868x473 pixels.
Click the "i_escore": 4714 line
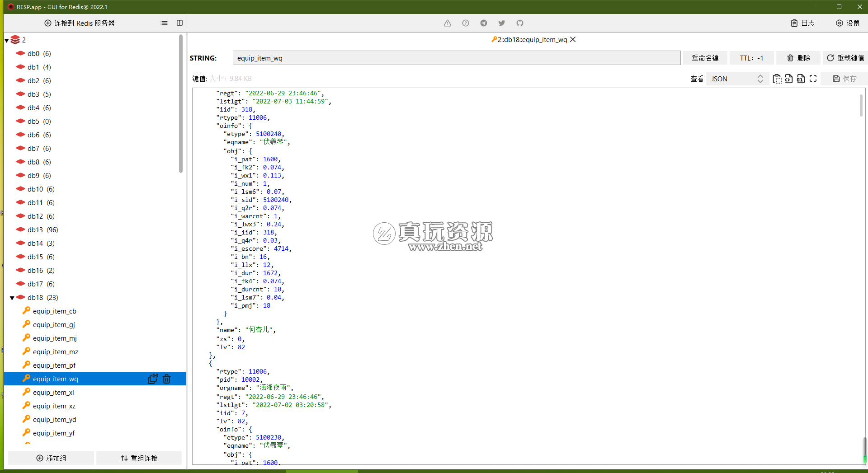261,248
